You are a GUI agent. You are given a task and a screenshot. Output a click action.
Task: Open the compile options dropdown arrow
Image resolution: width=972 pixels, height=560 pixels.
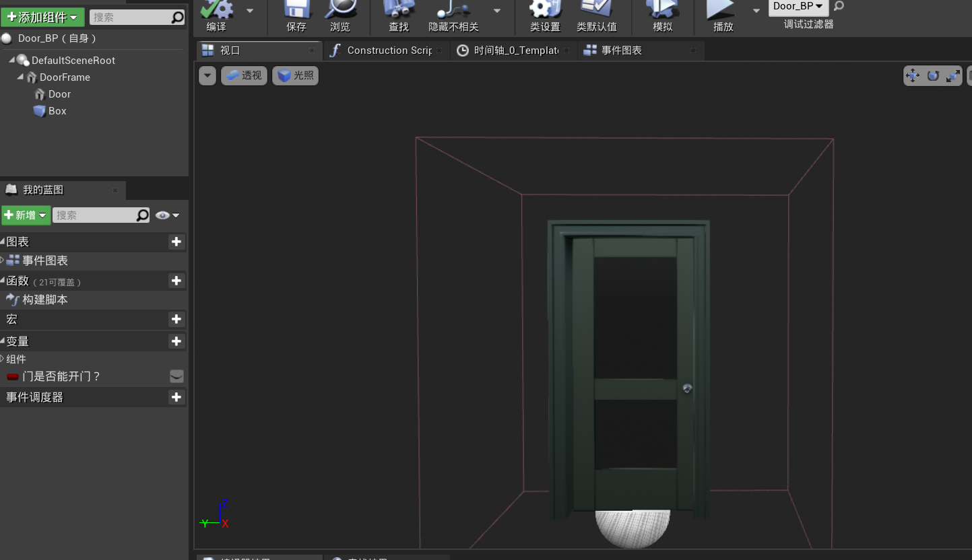coord(250,11)
